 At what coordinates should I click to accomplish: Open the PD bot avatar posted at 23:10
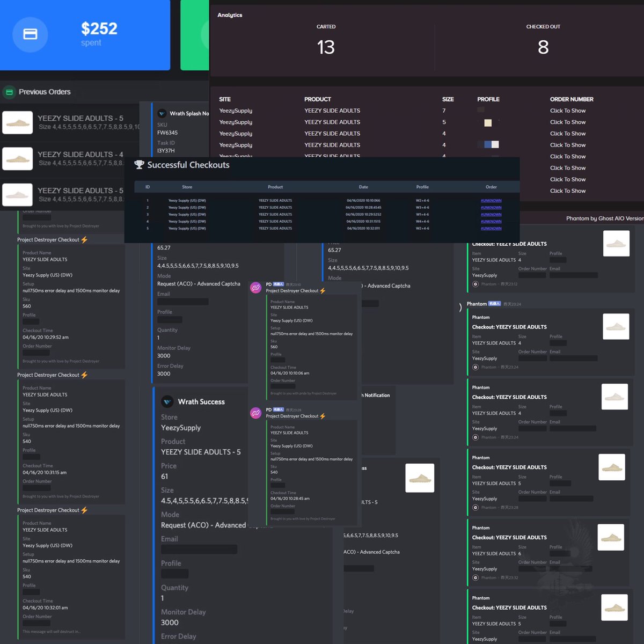click(256, 288)
